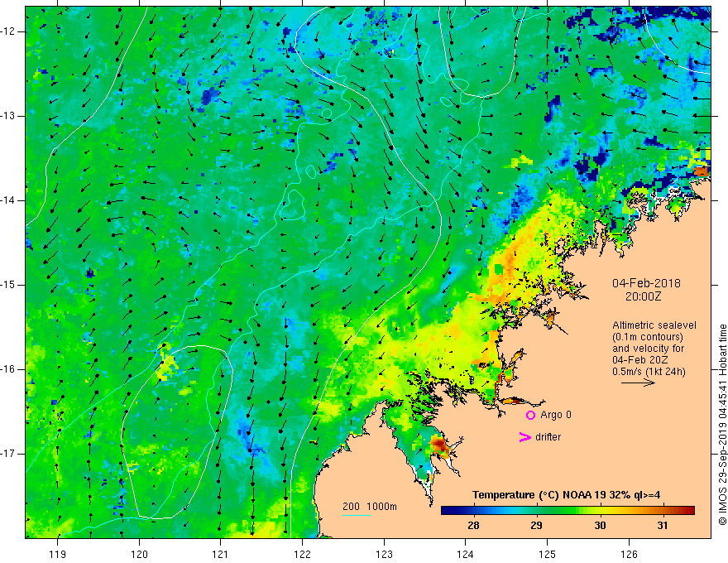Click the 'Altimetric sealevel' text line
The height and width of the screenshot is (563, 728).
pyautogui.click(x=654, y=325)
